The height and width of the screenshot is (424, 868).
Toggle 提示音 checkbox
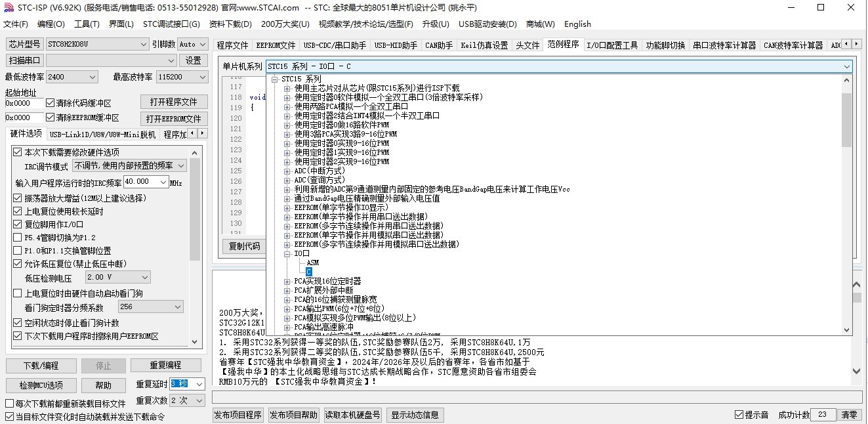click(739, 415)
